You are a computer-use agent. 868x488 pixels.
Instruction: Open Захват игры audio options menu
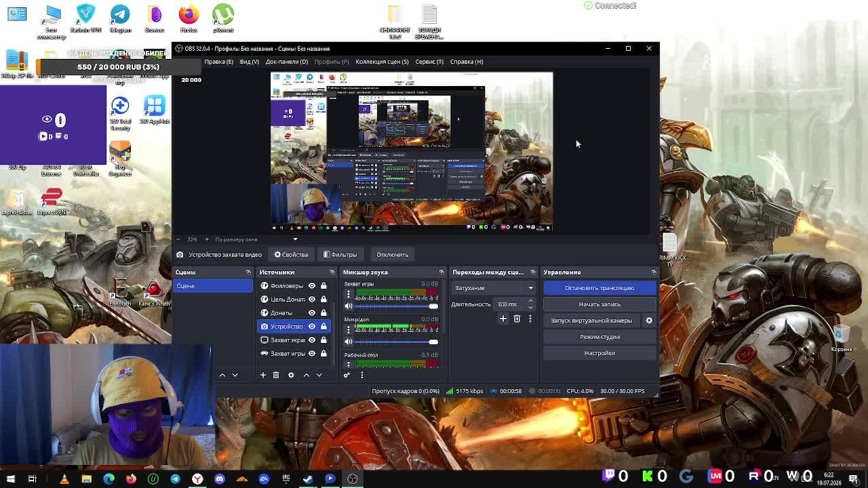click(349, 294)
